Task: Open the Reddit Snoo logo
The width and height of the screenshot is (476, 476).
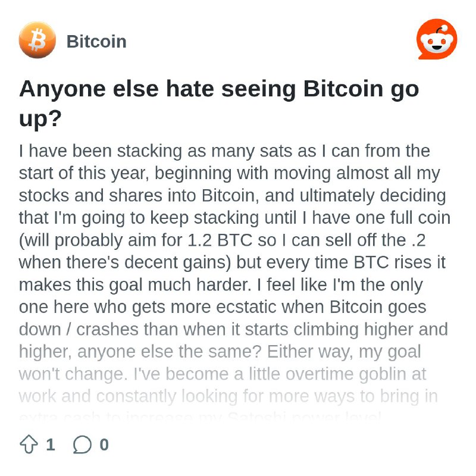Action: [437, 39]
